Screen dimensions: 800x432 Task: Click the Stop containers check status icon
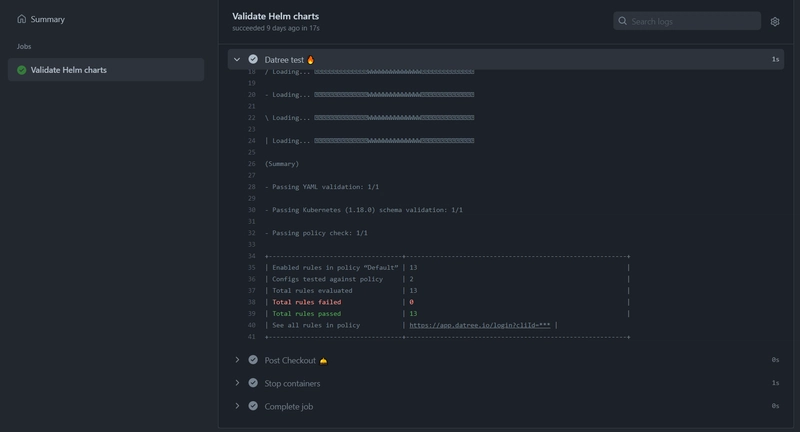(x=253, y=383)
